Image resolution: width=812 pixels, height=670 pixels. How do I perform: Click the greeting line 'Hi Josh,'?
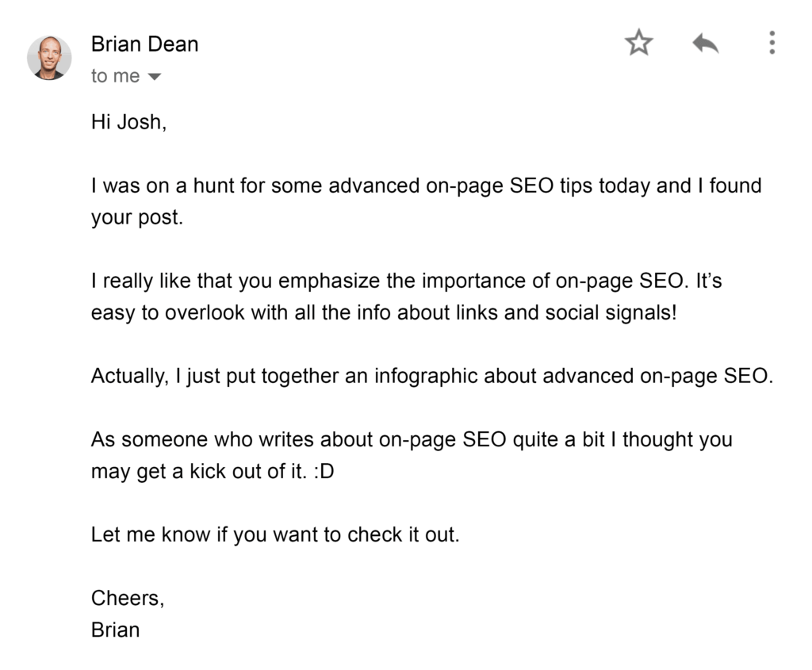[x=128, y=121]
